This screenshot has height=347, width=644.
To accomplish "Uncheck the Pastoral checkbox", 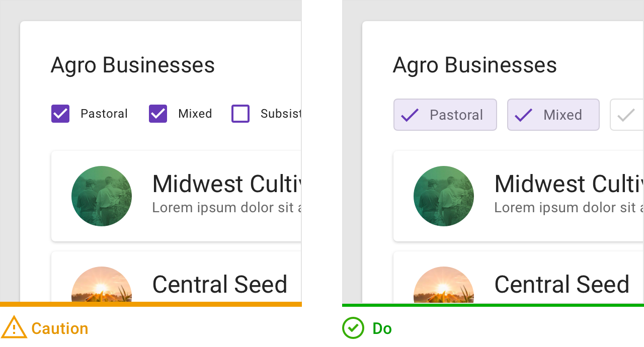I will click(x=60, y=114).
